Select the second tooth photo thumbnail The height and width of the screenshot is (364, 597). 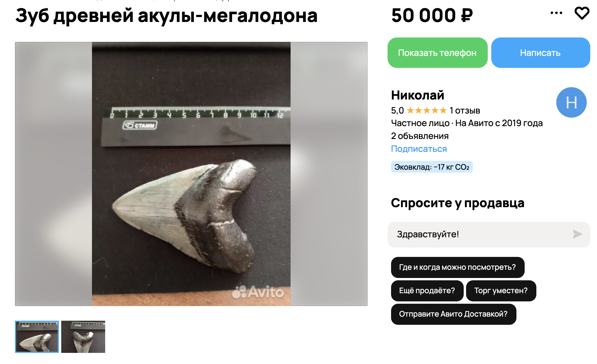(x=83, y=336)
